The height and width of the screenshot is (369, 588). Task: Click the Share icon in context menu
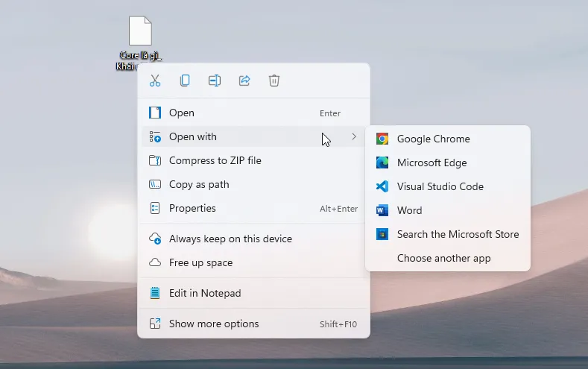pyautogui.click(x=244, y=81)
